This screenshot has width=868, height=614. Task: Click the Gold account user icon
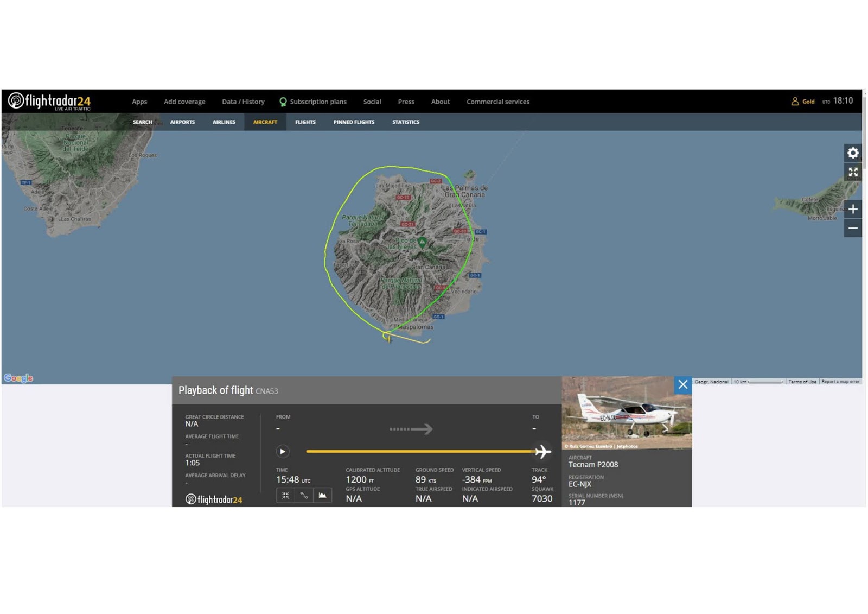pos(795,102)
